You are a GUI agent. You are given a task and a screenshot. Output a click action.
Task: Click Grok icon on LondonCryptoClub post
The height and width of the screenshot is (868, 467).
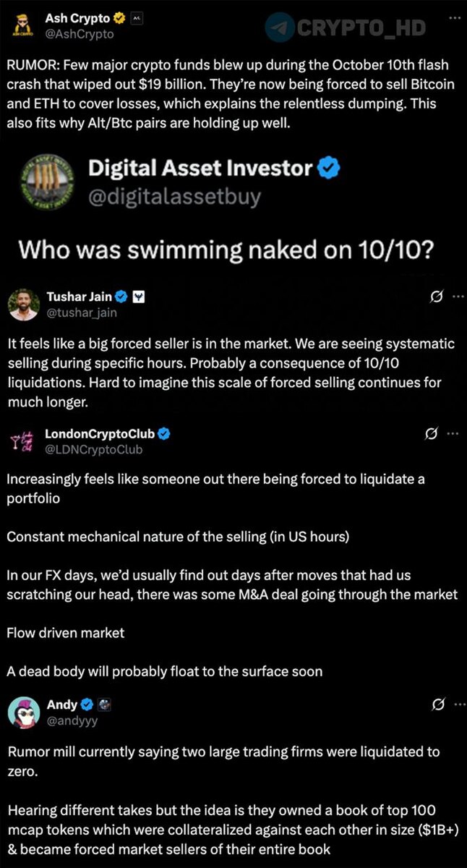(432, 434)
